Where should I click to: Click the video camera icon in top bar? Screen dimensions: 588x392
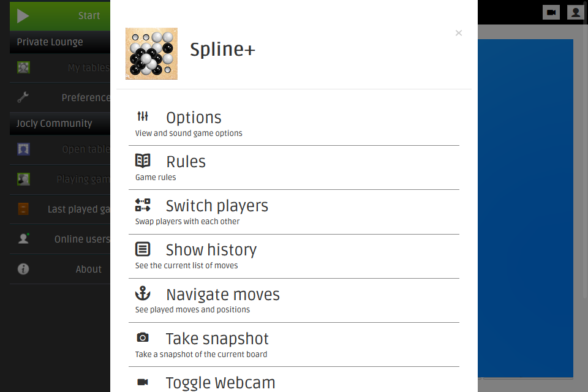(x=551, y=12)
